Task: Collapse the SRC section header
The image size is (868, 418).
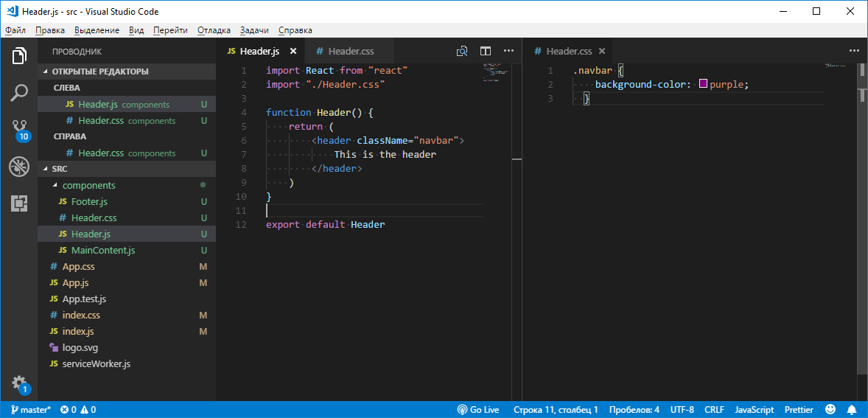Action: tap(126, 169)
